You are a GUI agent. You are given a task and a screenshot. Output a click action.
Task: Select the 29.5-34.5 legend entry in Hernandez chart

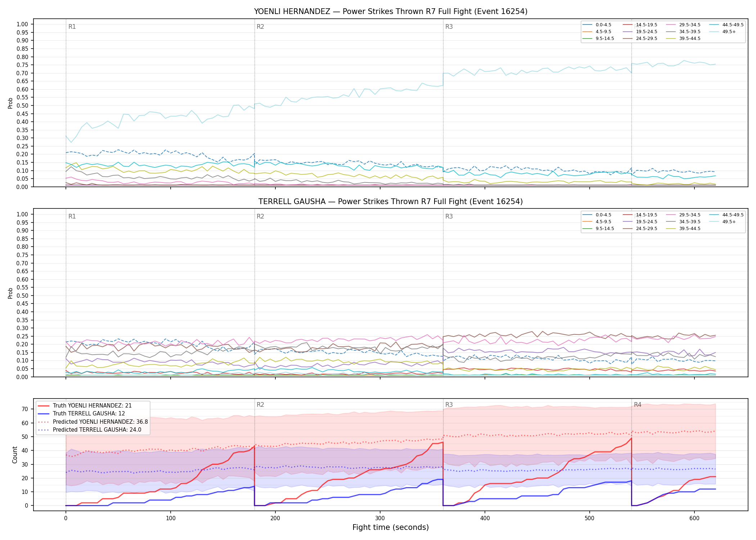684,25
